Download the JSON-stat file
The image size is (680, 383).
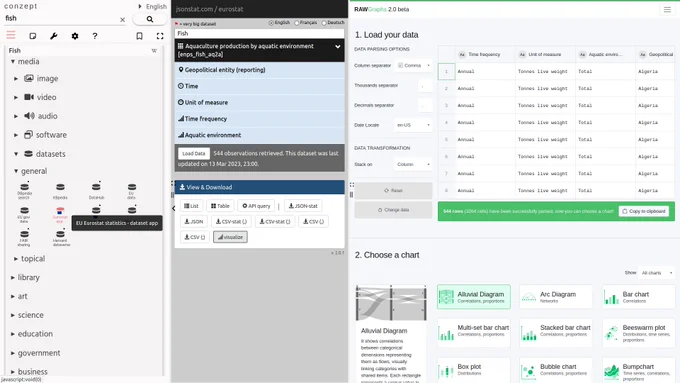pos(303,206)
